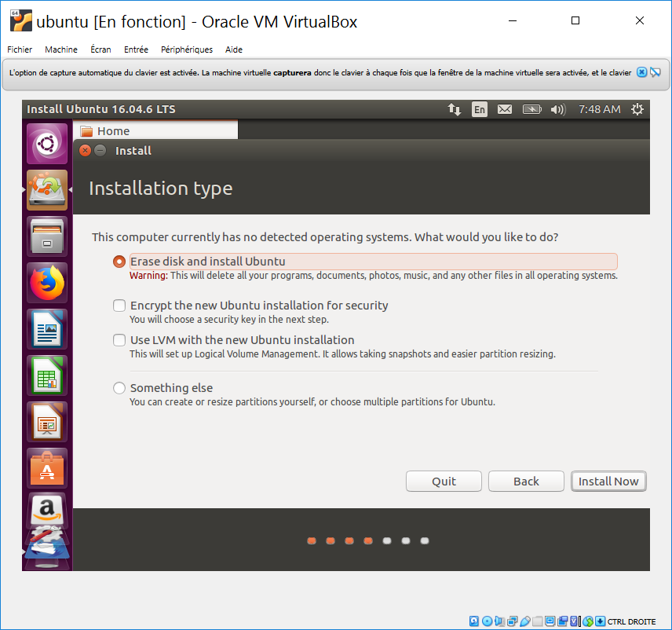This screenshot has width=672, height=630.
Task: Click the VirtualBox mouse integration status icon
Action: 587,621
